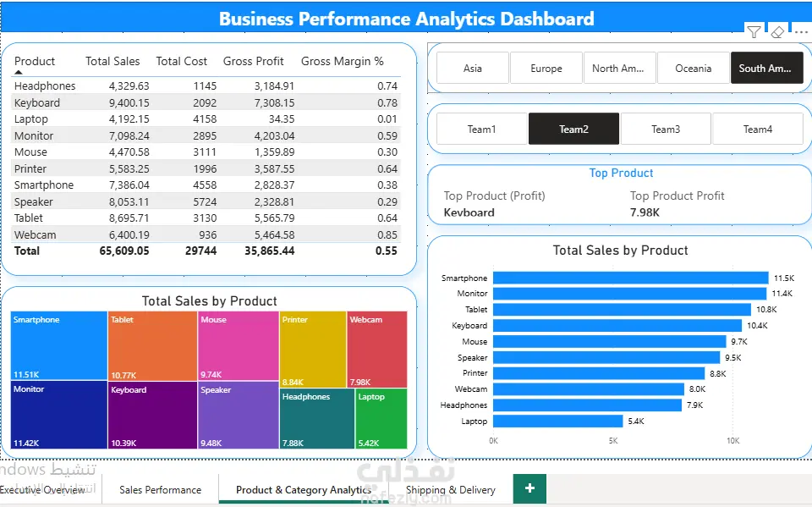Select the orange Tablet treemap tile
The image size is (812, 507).
[x=152, y=346]
